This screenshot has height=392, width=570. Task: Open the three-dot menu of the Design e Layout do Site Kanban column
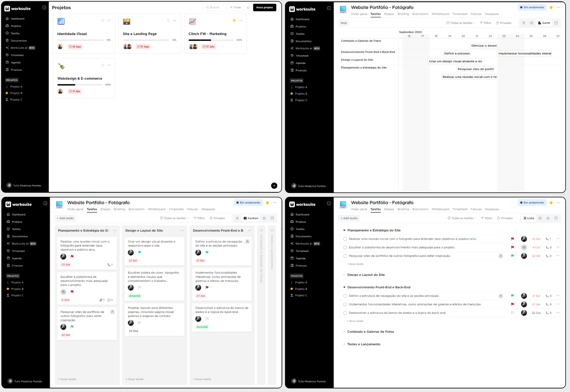[182, 231]
